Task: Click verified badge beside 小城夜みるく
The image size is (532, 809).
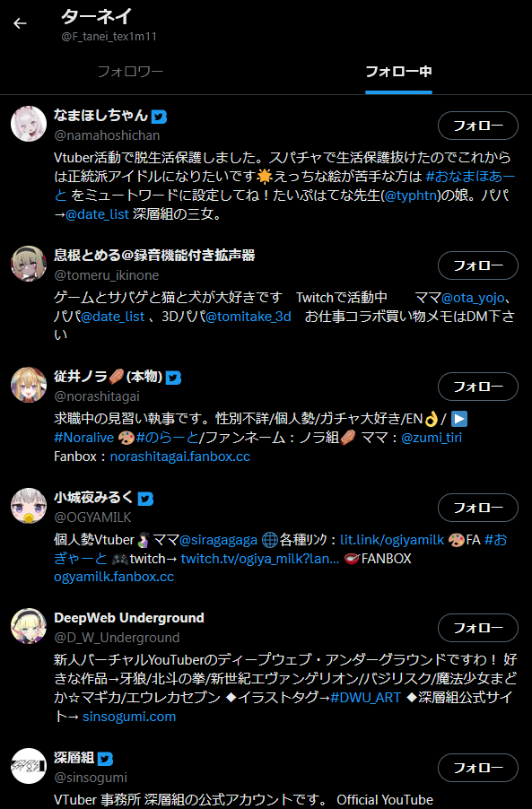Action: [146, 499]
